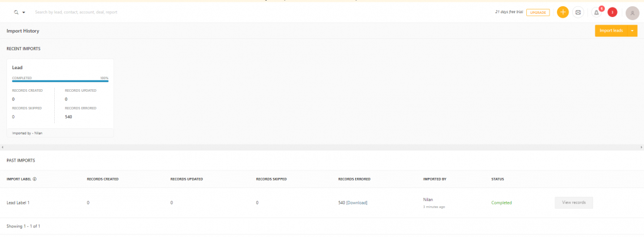The width and height of the screenshot is (644, 237).
Task: Click the RECORDS CREATED column header
Action: coord(103,179)
